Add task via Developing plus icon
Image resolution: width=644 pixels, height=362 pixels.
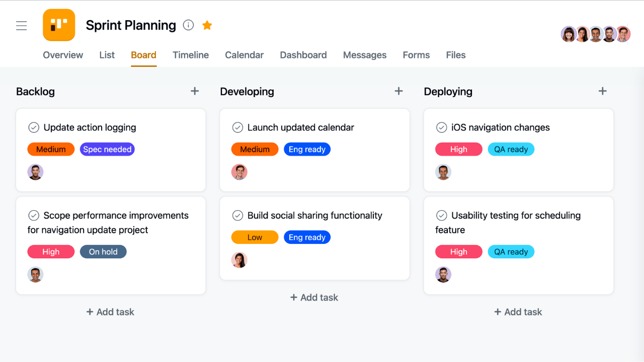pyautogui.click(x=398, y=91)
